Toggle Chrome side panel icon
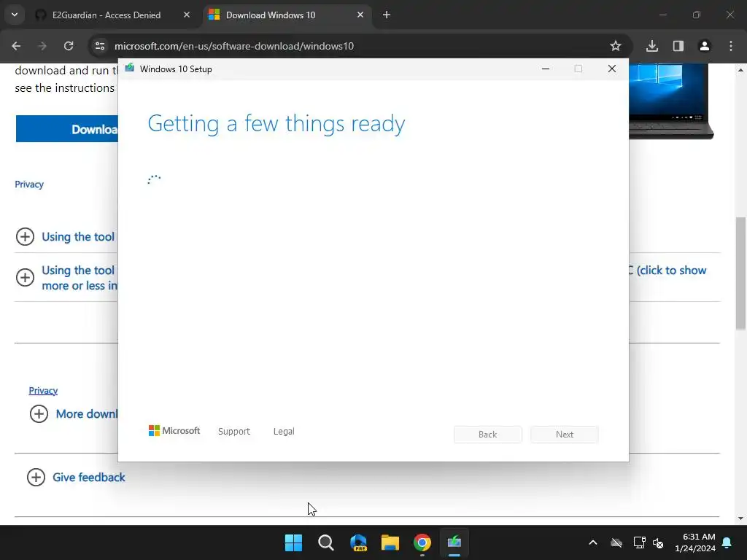 click(x=678, y=46)
